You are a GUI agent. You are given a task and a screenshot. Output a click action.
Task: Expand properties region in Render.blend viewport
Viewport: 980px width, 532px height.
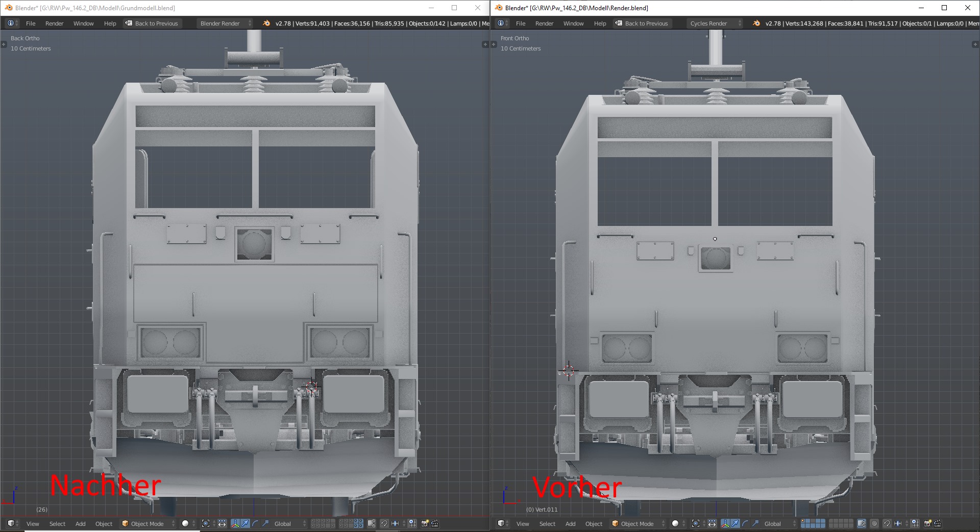tap(975, 44)
